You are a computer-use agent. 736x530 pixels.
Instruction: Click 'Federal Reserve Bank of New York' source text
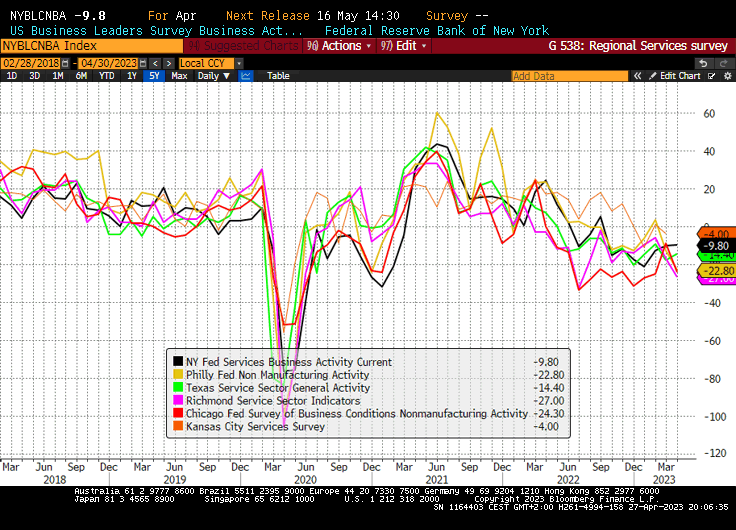(437, 31)
